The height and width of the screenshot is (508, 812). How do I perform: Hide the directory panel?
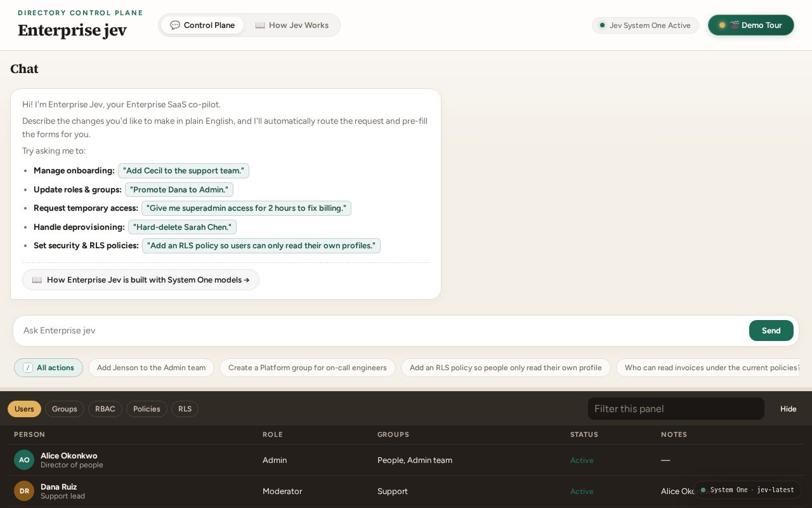(x=789, y=409)
